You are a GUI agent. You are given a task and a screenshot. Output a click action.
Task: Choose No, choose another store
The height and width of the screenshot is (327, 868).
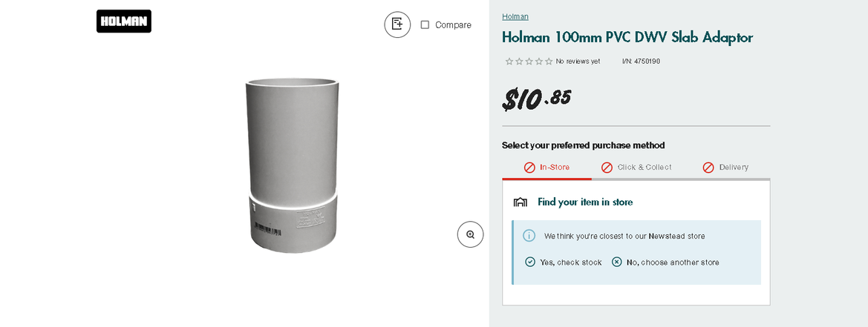(x=672, y=262)
